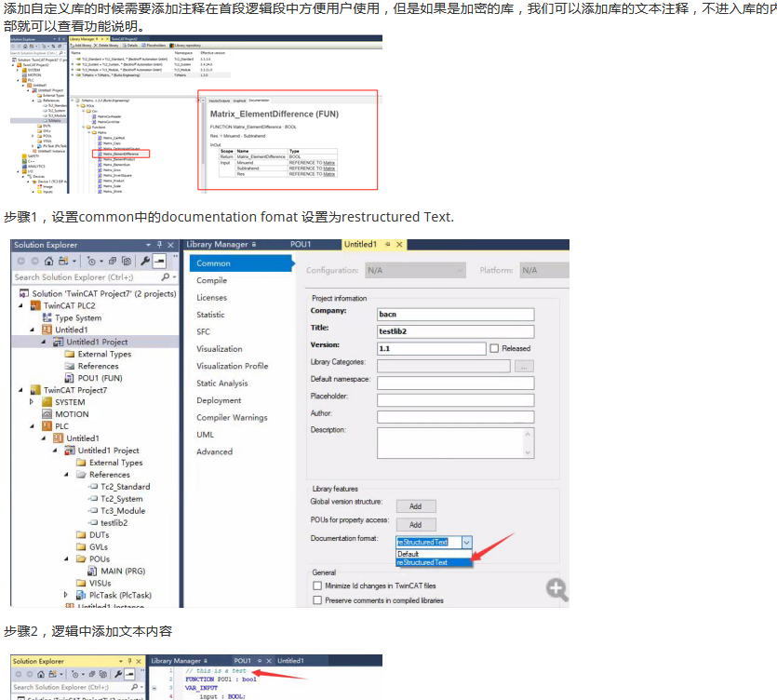Enable Minimize Id changes in TwinCAT files
This screenshot has width=777, height=700.
coord(317,586)
